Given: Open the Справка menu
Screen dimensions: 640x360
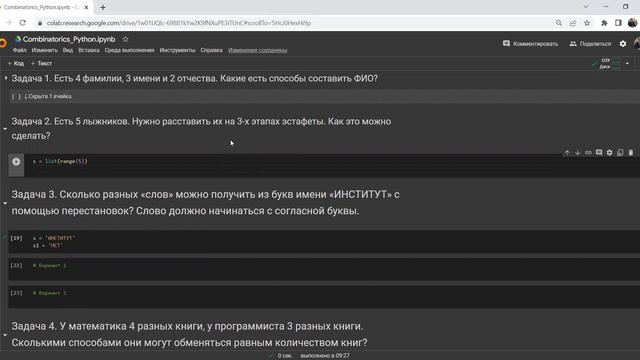Looking at the screenshot, I should [211, 50].
